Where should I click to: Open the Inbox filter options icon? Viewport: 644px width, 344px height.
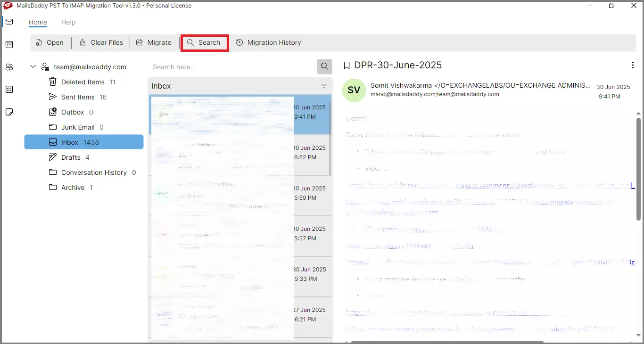[x=324, y=86]
